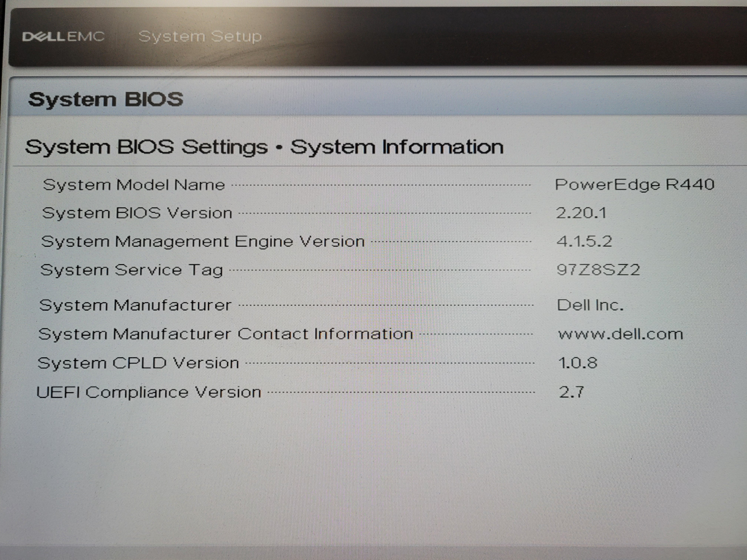The image size is (747, 560).
Task: Click the PowerEdge R440 model value
Action: (x=635, y=185)
